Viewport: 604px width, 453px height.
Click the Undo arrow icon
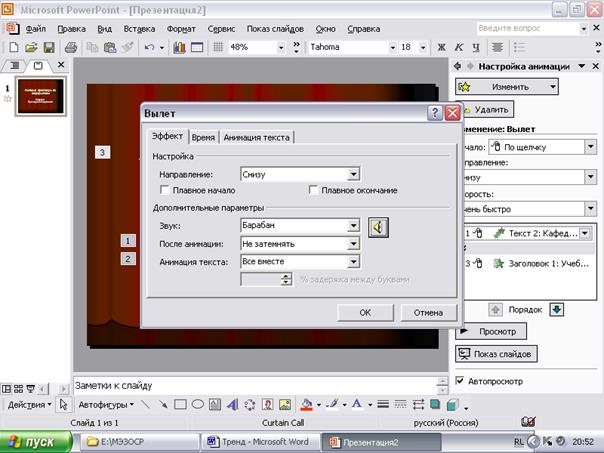149,47
